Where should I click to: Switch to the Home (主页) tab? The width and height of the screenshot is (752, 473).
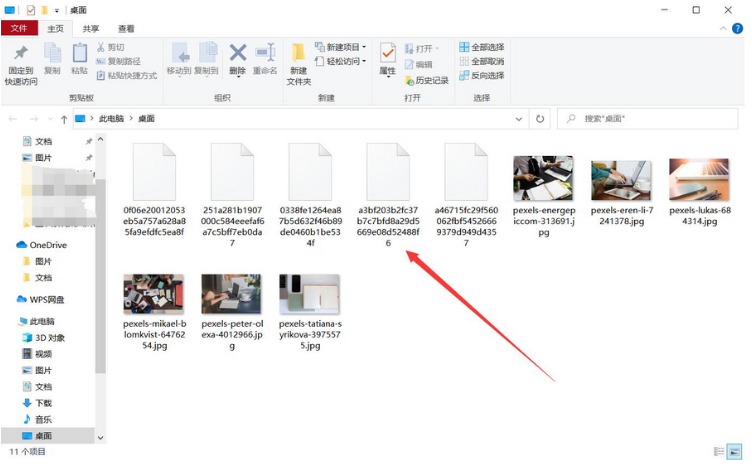pyautogui.click(x=55, y=29)
